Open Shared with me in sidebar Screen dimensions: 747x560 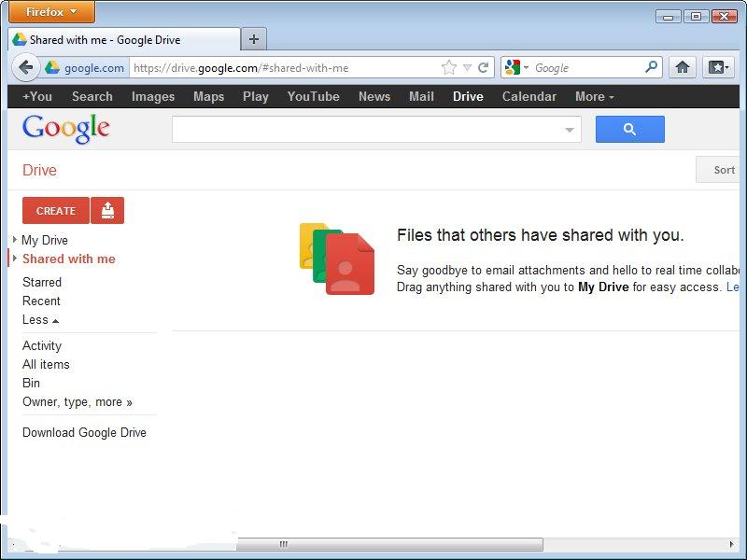coord(68,259)
